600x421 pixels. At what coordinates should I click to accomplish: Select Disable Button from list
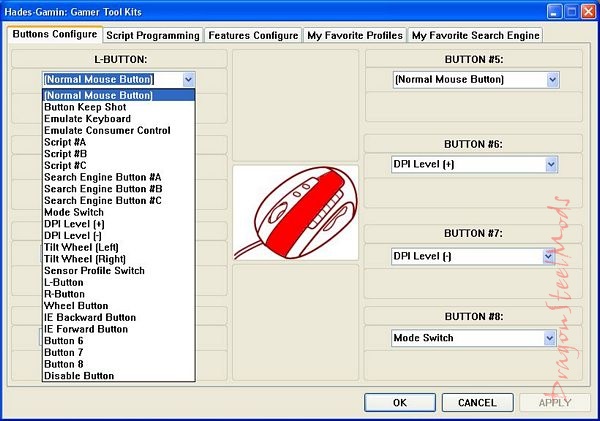pyautogui.click(x=79, y=376)
